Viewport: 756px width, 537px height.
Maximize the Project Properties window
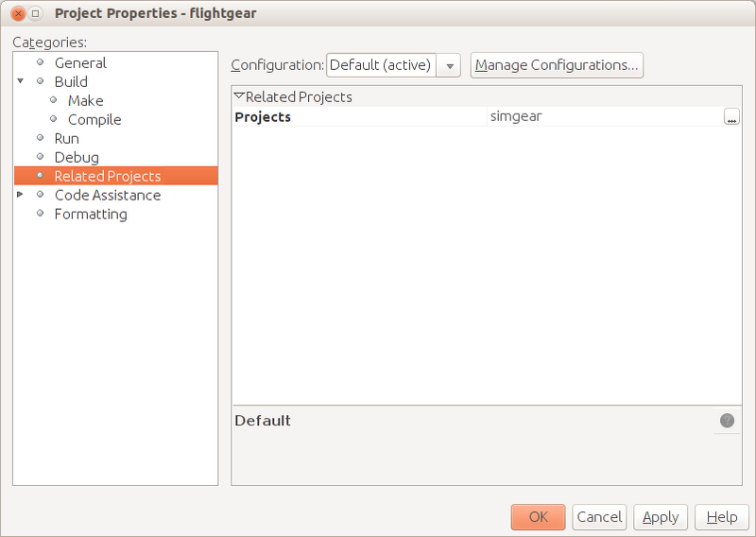35,13
